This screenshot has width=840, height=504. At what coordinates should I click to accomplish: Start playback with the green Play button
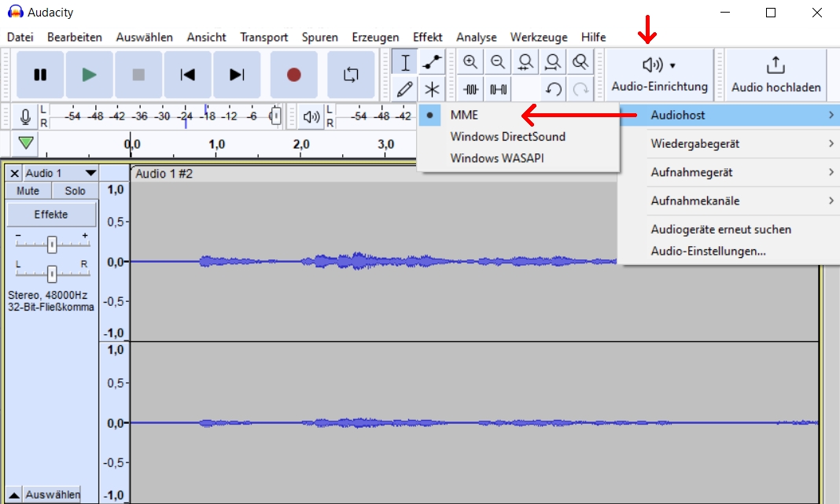(x=89, y=75)
